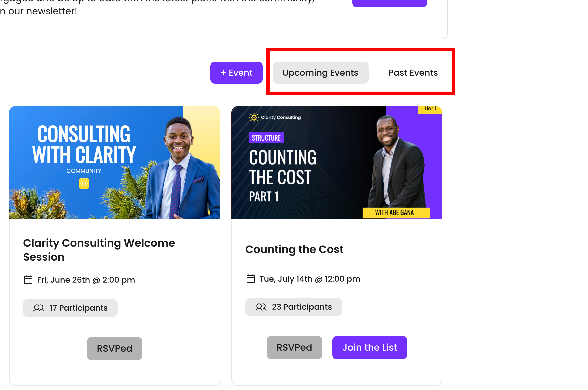This screenshot has width=588, height=390.
Task: Open the Counting the Cost Part 1 banner
Action: [337, 163]
